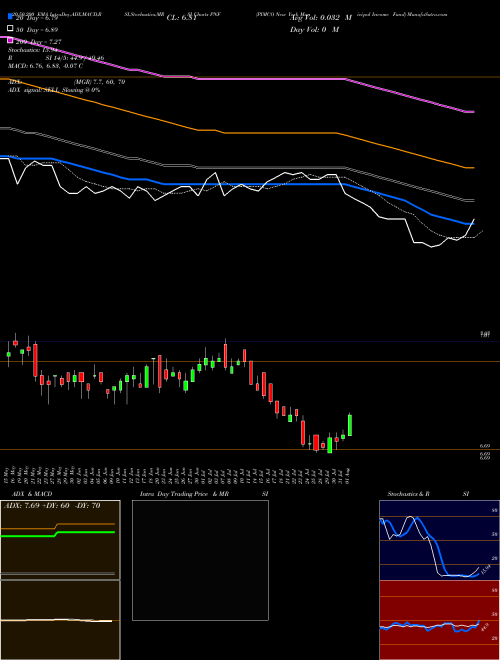Select the 'MACD: 6.76, 6.83, -0.07 C' readout

[45, 66]
